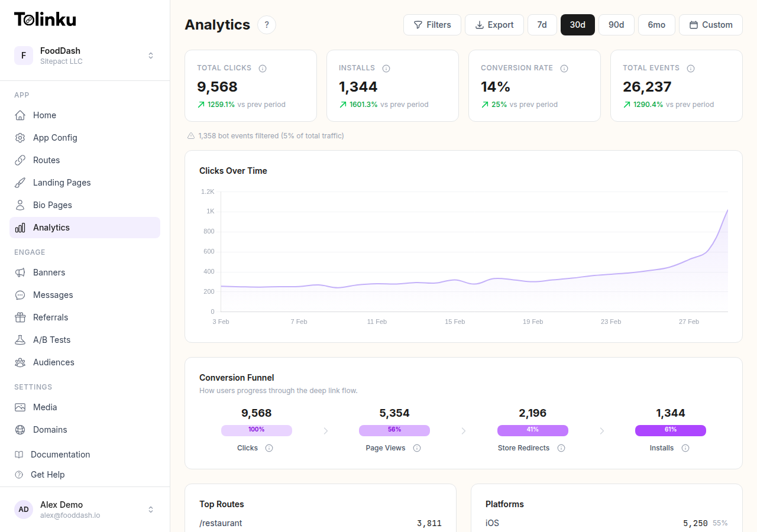
Task: Open the Documentation page
Action: click(x=59, y=455)
